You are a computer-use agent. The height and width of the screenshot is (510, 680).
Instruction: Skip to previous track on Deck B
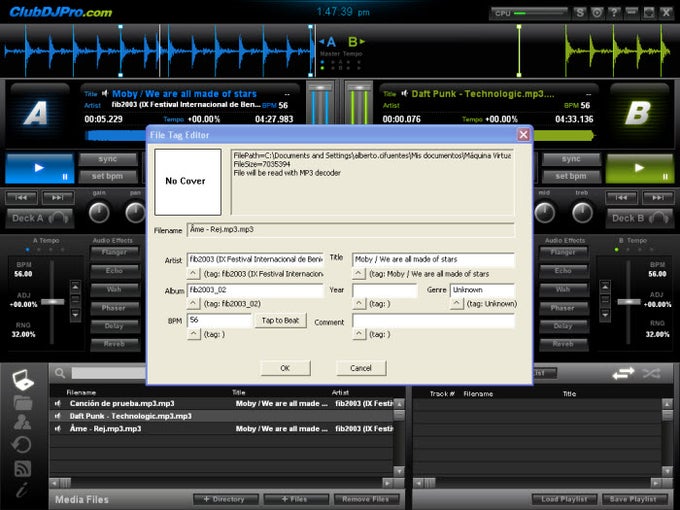point(621,198)
